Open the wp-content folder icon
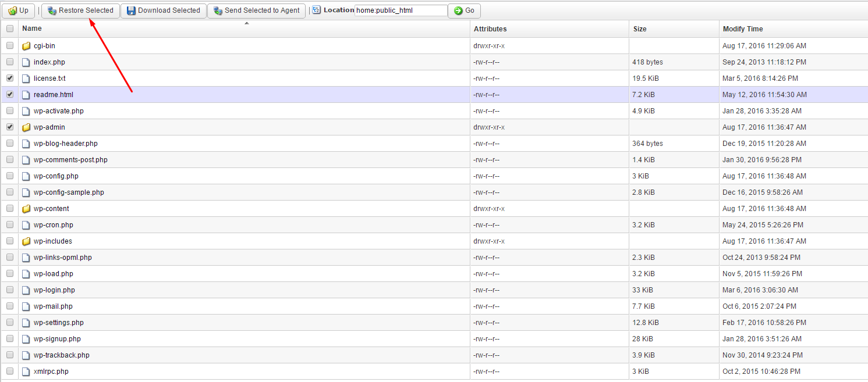The height and width of the screenshot is (382, 868). coord(26,209)
